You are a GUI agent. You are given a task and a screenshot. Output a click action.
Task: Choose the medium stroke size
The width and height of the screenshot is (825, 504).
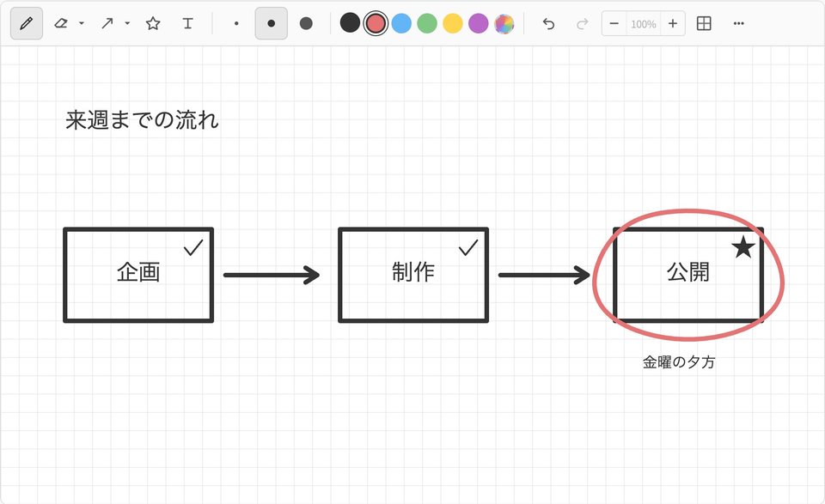click(272, 24)
